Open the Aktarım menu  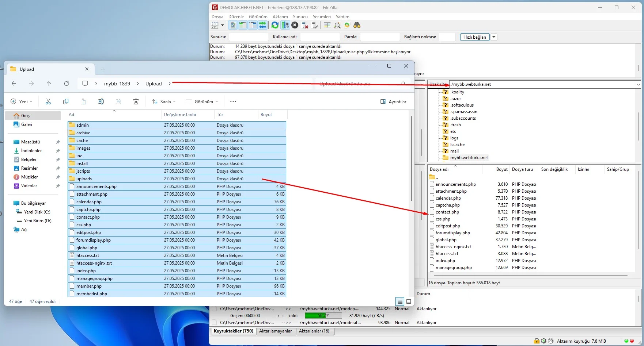(280, 17)
